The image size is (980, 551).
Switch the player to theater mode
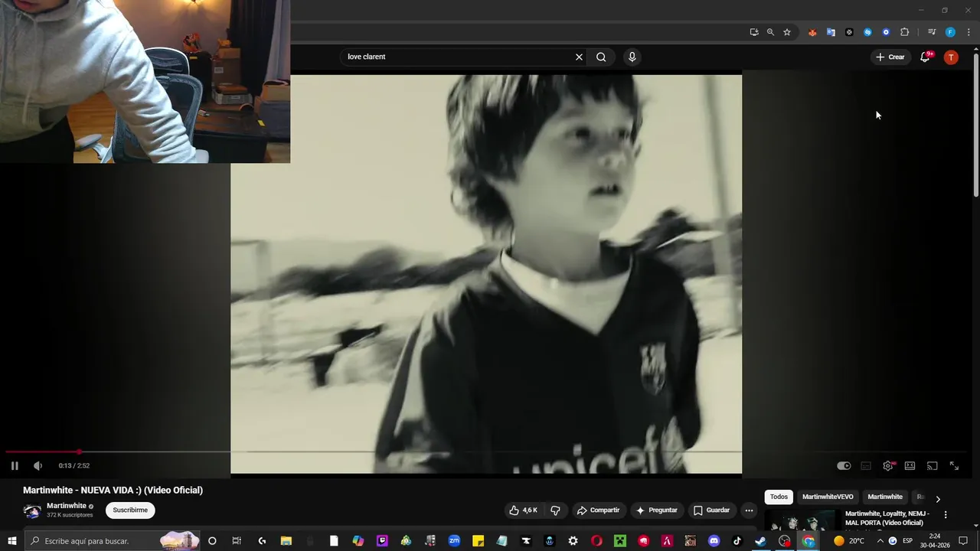910,465
